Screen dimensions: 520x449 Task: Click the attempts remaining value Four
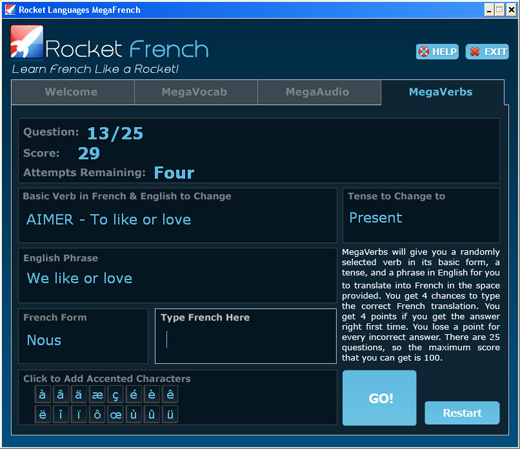(174, 173)
